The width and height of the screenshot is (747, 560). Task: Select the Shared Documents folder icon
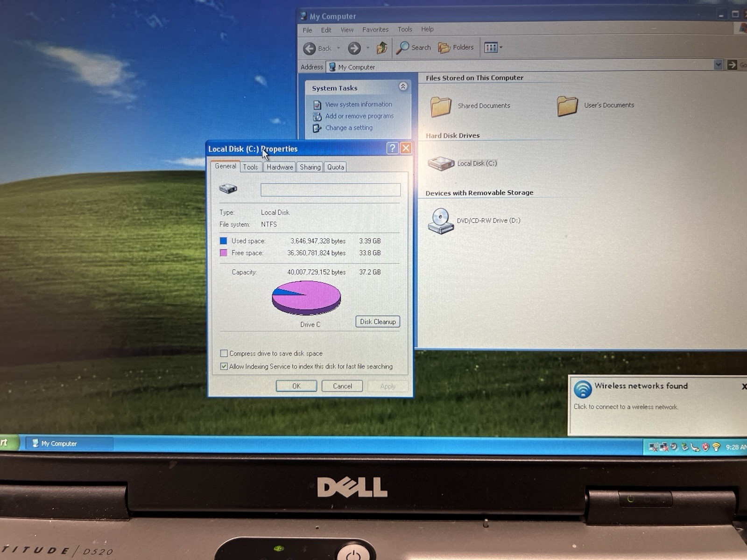[x=440, y=106]
